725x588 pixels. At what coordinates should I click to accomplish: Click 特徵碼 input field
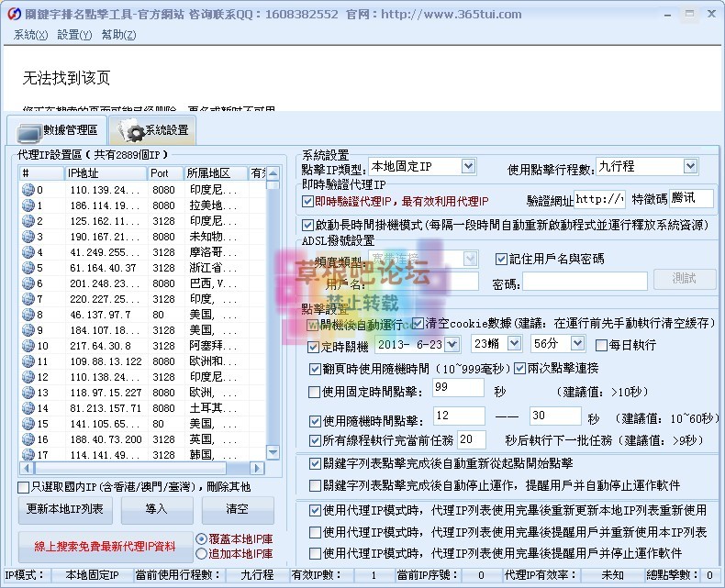(x=691, y=199)
